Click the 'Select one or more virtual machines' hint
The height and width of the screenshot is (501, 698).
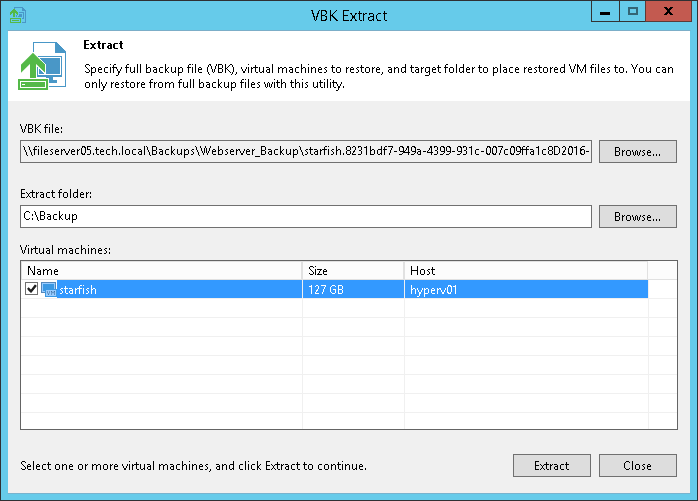coord(194,466)
